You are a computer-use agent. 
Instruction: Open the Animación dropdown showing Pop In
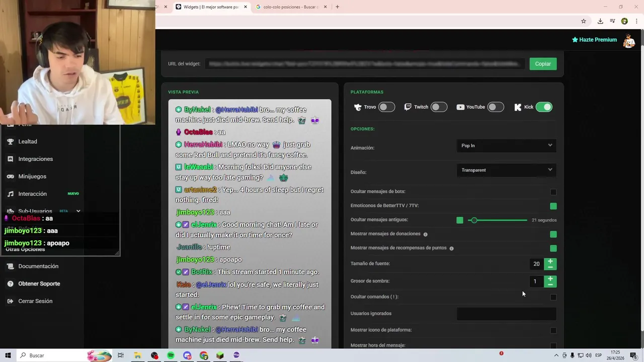[x=507, y=146]
